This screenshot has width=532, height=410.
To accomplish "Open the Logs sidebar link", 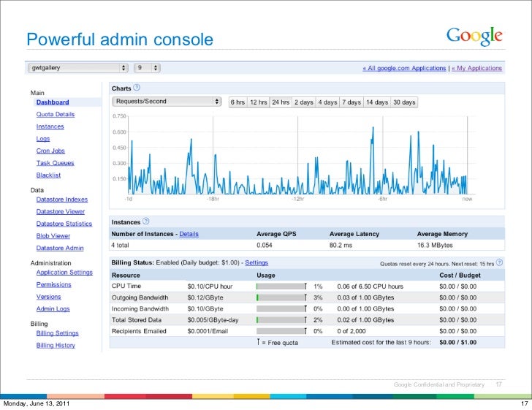I will pos(43,139).
